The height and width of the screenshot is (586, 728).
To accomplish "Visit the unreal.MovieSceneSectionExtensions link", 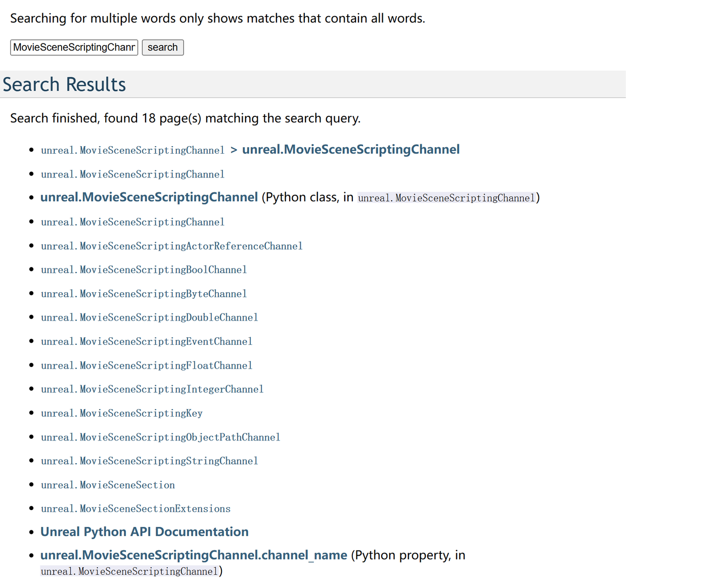I will [x=135, y=509].
